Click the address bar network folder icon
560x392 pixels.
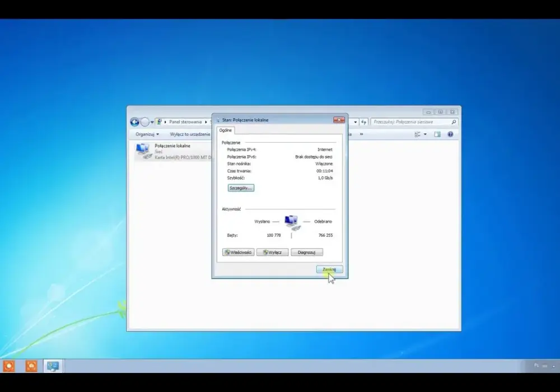tap(159, 122)
